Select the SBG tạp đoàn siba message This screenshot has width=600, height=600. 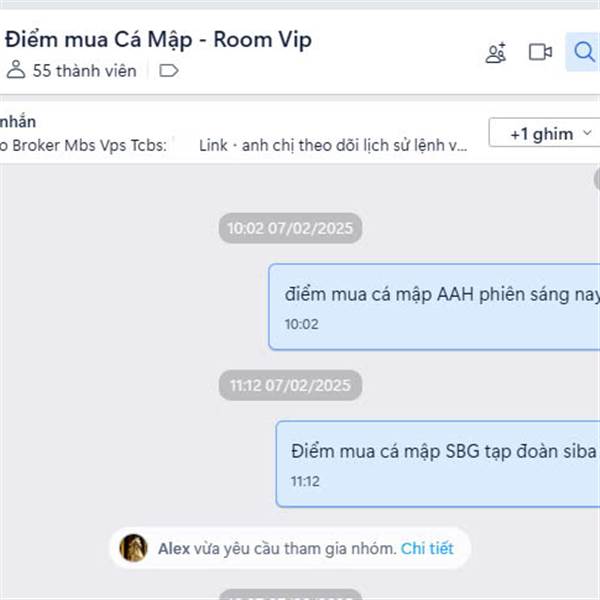pos(437,464)
